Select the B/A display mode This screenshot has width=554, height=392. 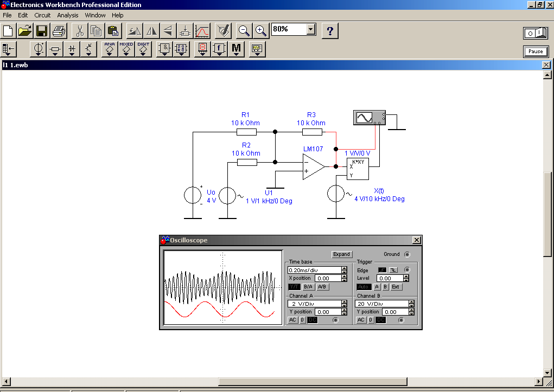308,287
